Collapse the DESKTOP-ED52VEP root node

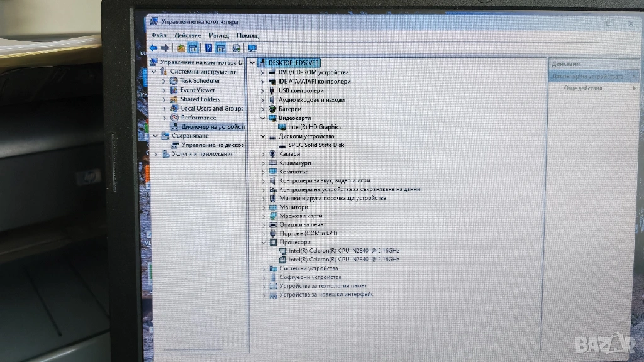point(253,63)
